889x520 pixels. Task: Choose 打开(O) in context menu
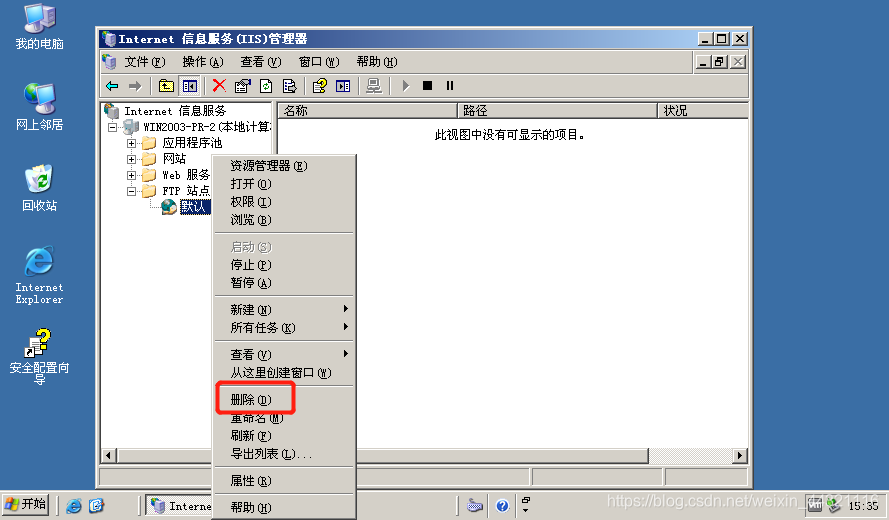pyautogui.click(x=284, y=184)
